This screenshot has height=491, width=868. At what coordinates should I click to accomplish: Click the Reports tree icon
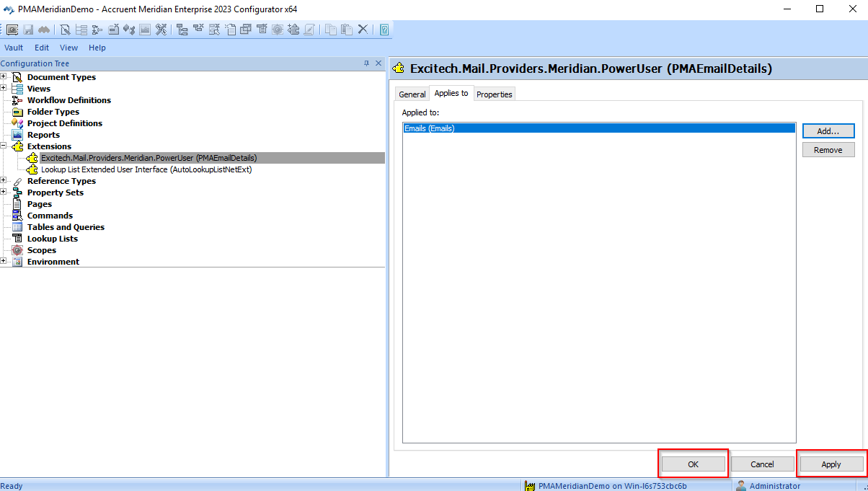click(17, 135)
